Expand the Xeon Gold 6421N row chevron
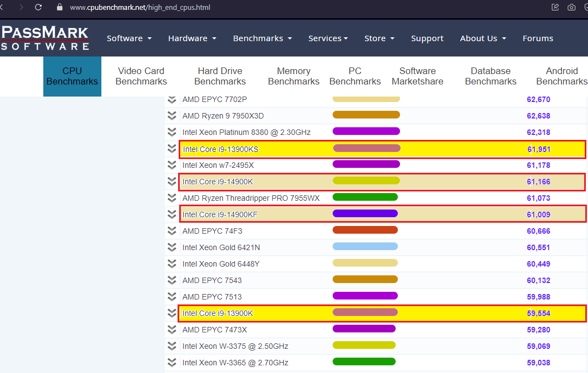Image resolution: width=588 pixels, height=373 pixels. click(x=172, y=247)
